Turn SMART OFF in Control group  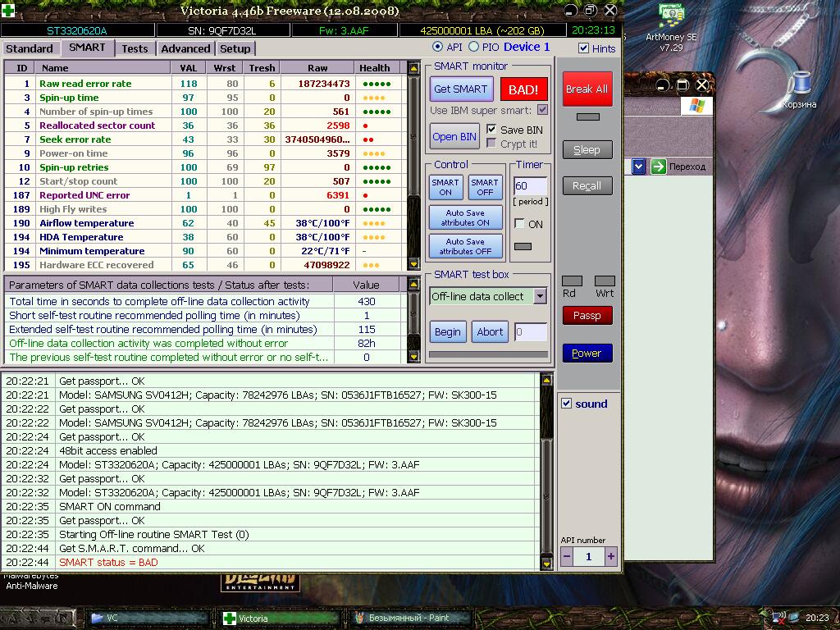486,187
